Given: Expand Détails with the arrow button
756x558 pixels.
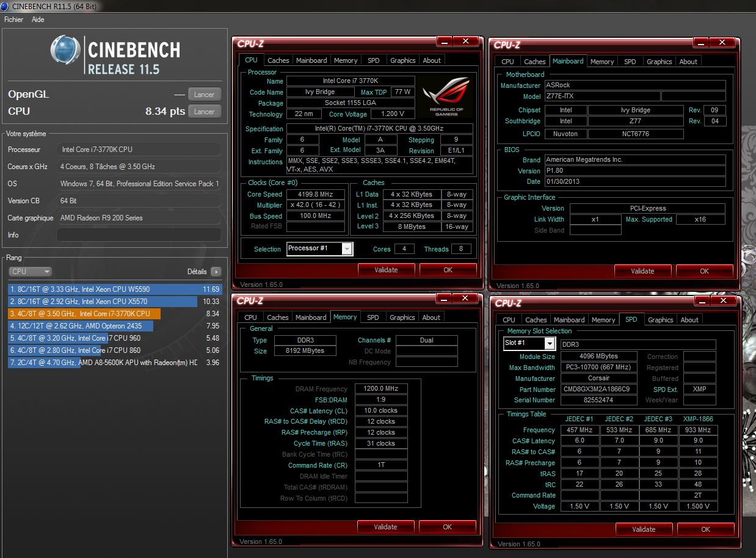Looking at the screenshot, I should click(x=216, y=272).
